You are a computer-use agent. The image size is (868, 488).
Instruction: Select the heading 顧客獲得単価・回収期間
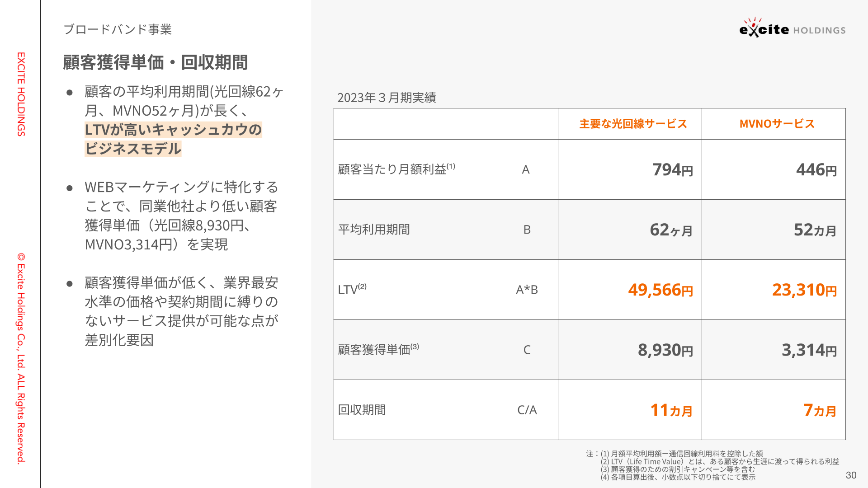pos(156,62)
